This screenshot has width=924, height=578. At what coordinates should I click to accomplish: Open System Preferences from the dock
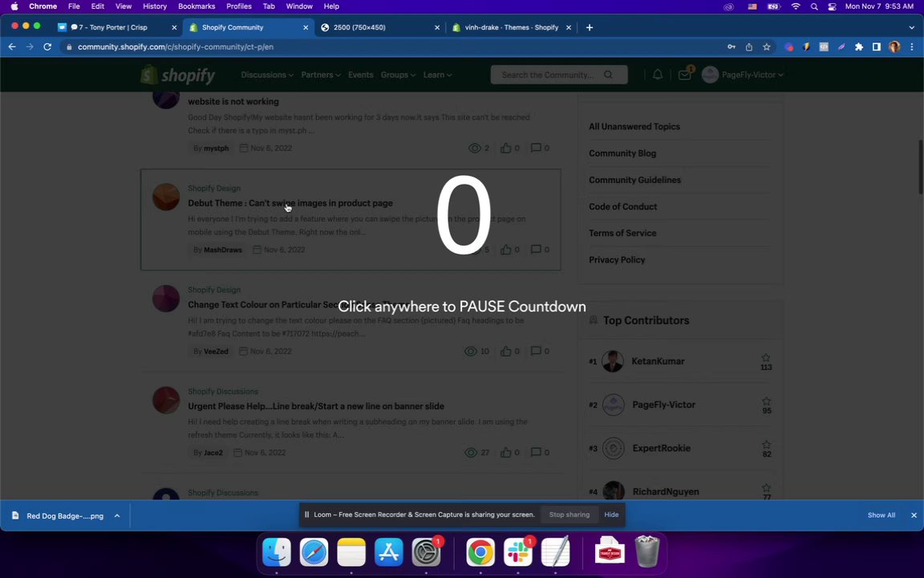pos(426,552)
